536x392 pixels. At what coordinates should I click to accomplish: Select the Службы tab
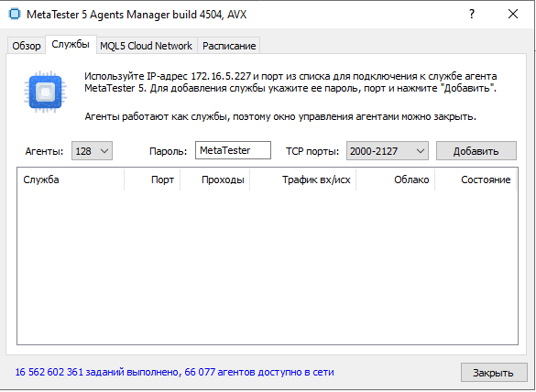(71, 45)
